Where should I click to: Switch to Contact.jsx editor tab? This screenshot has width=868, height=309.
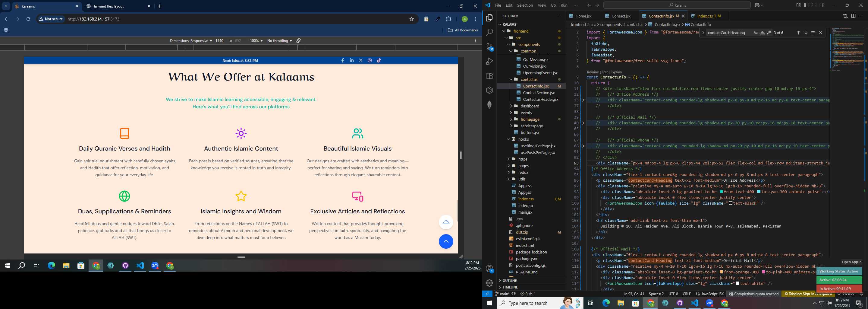621,16
